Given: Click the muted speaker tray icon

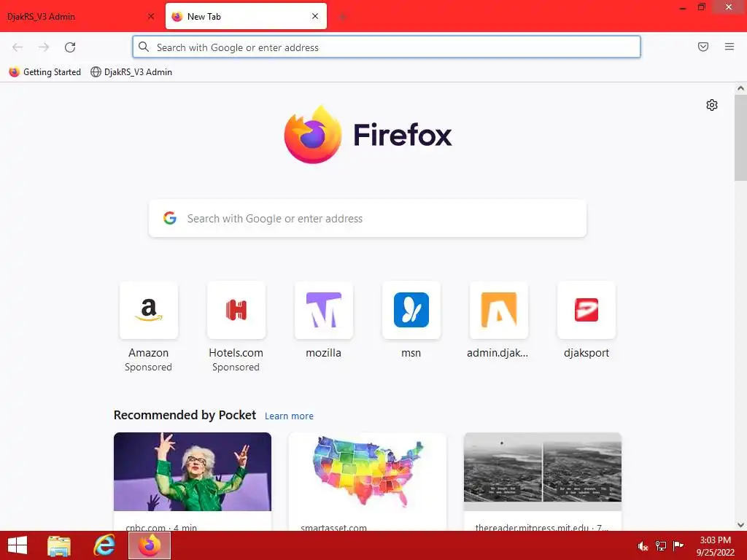Looking at the screenshot, I should (643, 546).
